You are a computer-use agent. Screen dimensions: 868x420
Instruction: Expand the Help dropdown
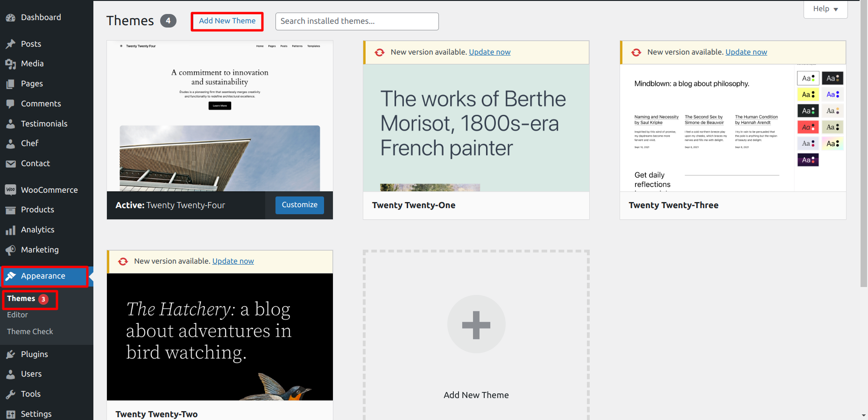click(825, 9)
